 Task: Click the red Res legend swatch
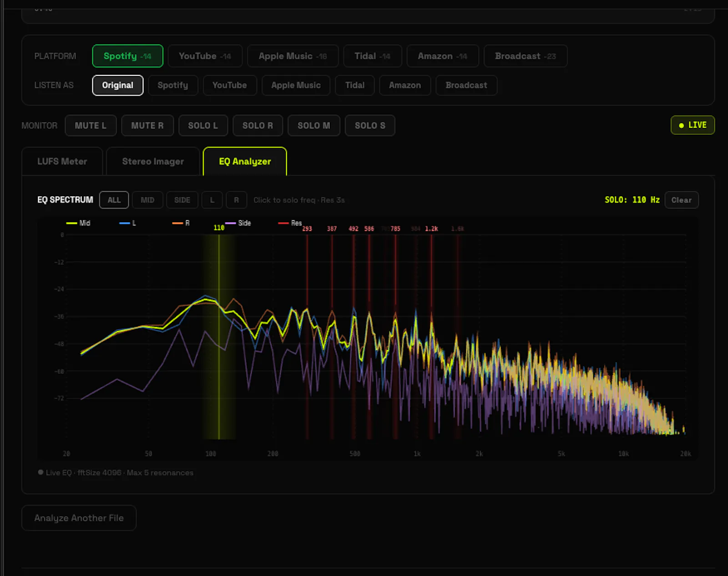(283, 223)
